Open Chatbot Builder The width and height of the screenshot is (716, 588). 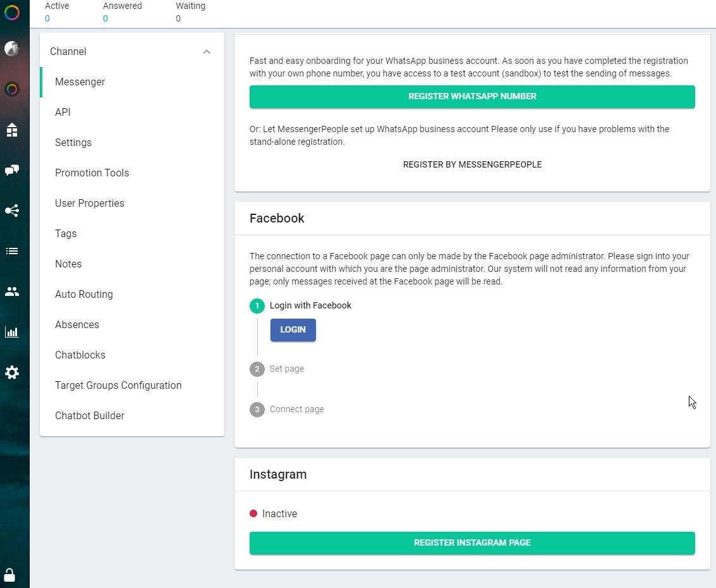pos(132,416)
